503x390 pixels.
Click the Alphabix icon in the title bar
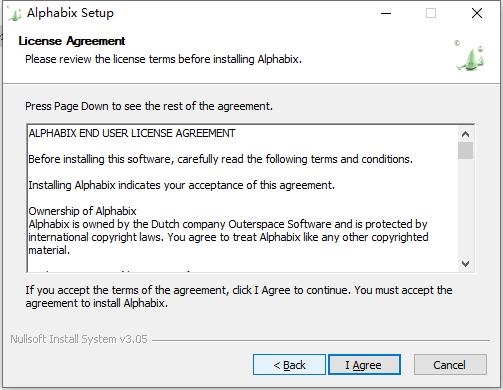(14, 14)
